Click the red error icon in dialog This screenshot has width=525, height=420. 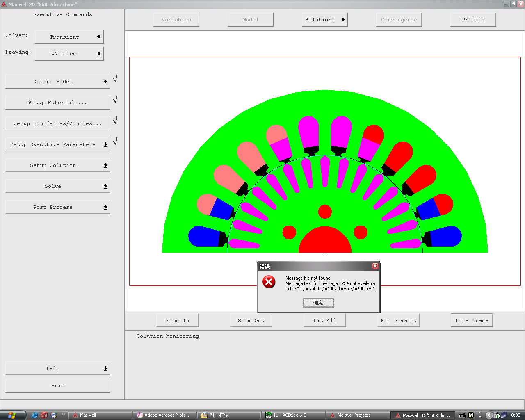click(x=269, y=282)
